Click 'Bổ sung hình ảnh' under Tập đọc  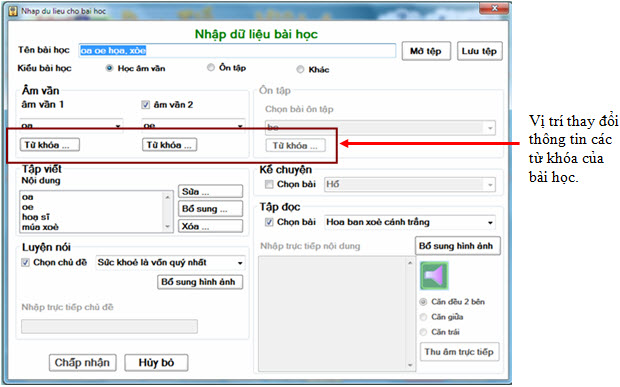457,246
